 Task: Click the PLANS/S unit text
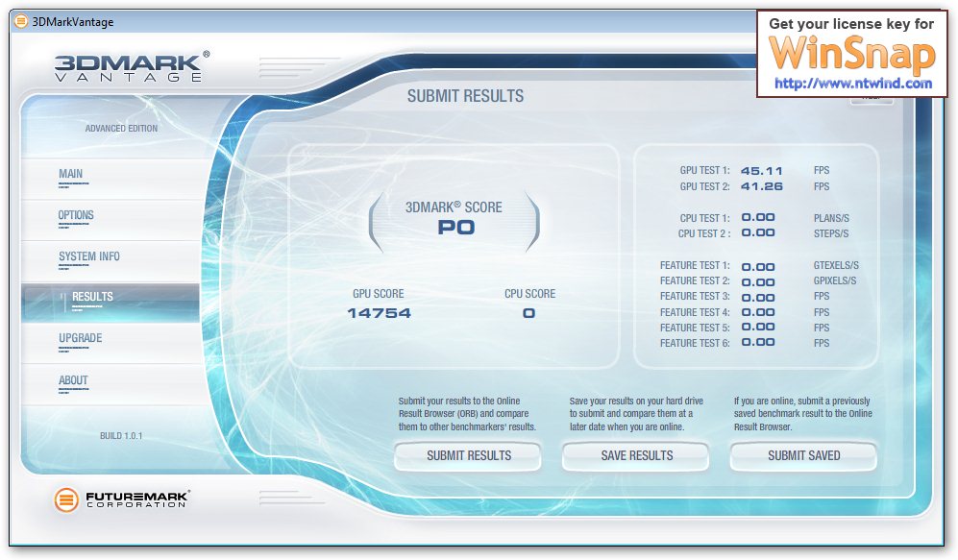tap(831, 218)
